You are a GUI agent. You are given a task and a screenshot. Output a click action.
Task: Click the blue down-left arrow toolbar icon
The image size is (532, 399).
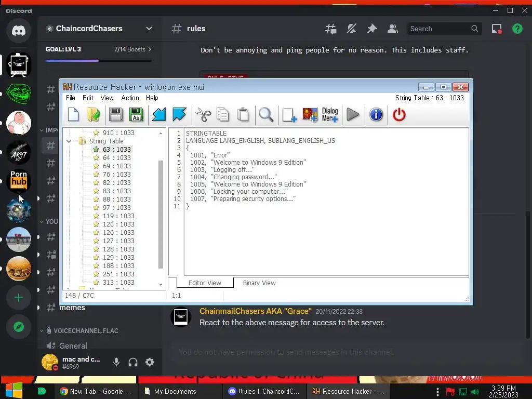pos(159,115)
